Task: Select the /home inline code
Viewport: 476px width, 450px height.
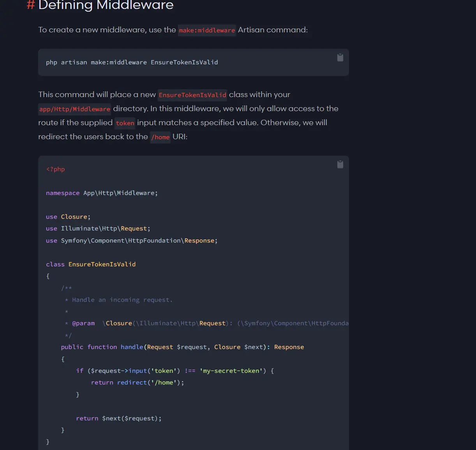Action: click(160, 137)
